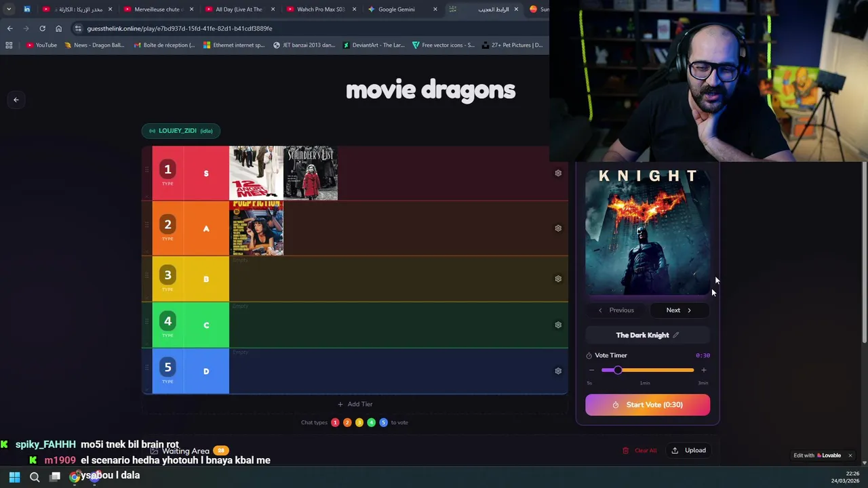Screen dimensions: 868x488
Task: Switch to All Day (Live At The tab
Action: 239,9
